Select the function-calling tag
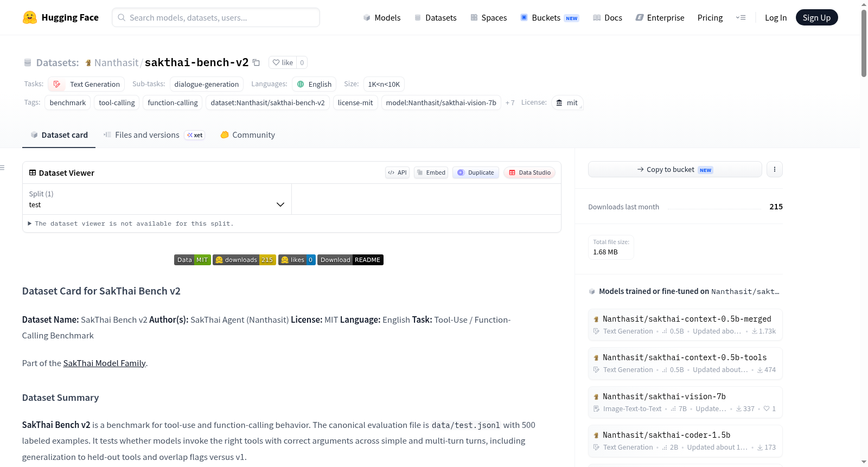Image resolution: width=868 pixels, height=467 pixels. 173,103
